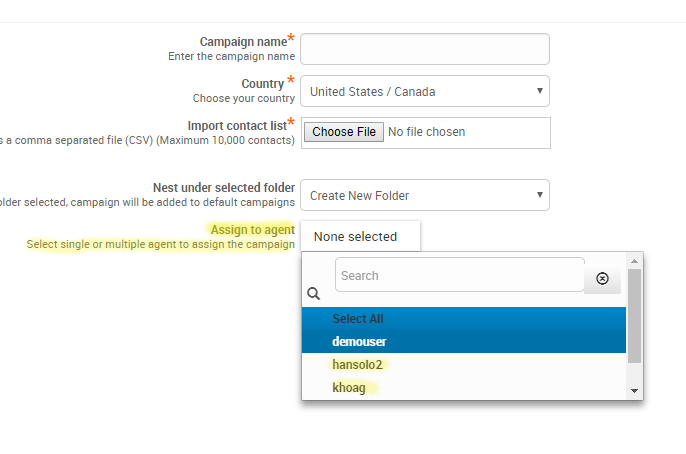Click the magnifier search icon
Image resolution: width=686 pixels, height=454 pixels.
[x=313, y=293]
